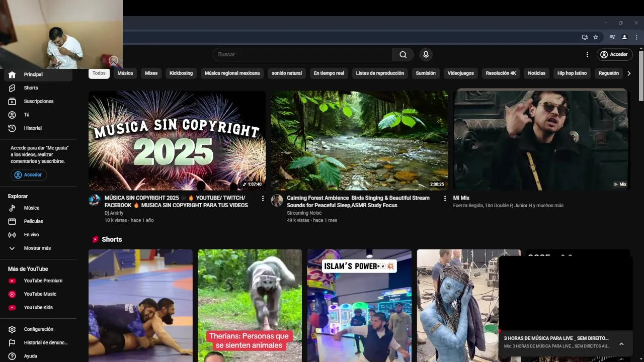Viewport: 644px width, 362px height.
Task: Open Historial de denuncias flag icon
Action: pyautogui.click(x=12, y=343)
